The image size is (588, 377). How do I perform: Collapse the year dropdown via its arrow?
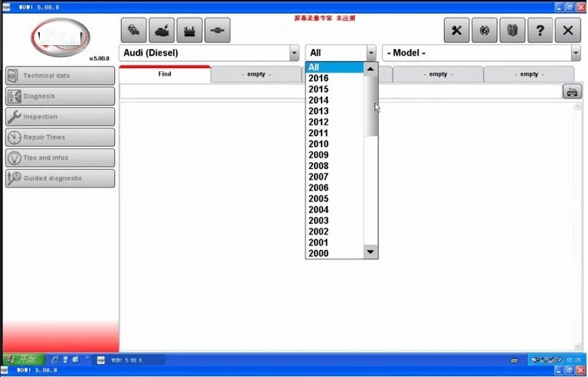(x=371, y=54)
